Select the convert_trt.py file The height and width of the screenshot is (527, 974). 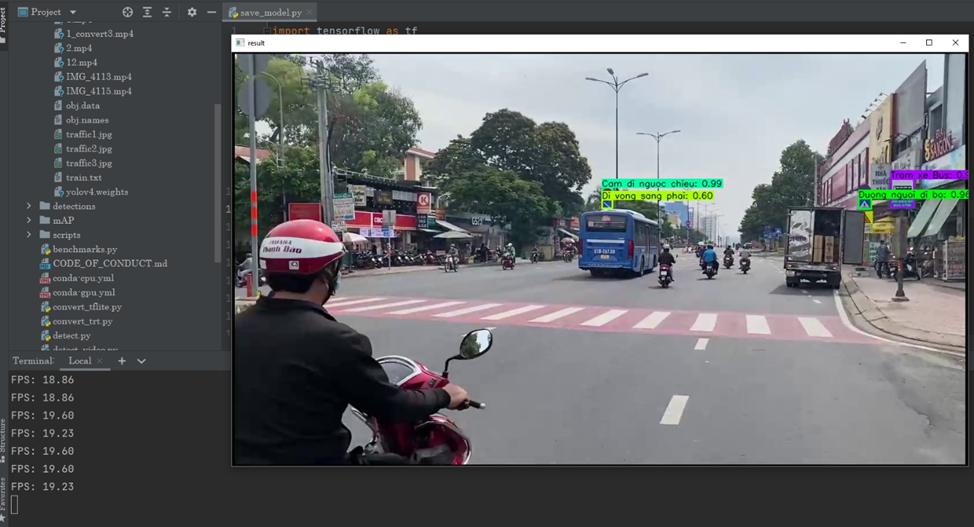click(76, 321)
